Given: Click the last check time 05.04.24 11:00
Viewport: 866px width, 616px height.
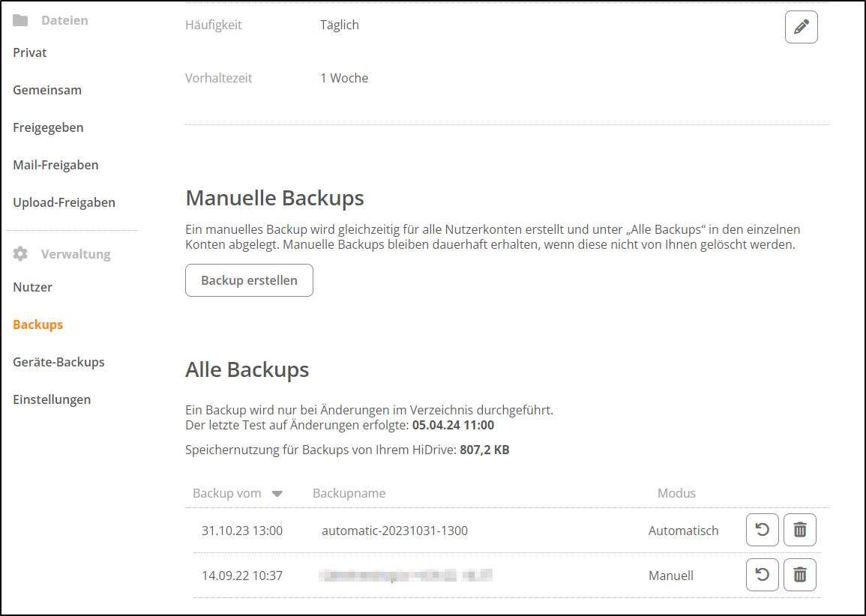Looking at the screenshot, I should click(453, 425).
